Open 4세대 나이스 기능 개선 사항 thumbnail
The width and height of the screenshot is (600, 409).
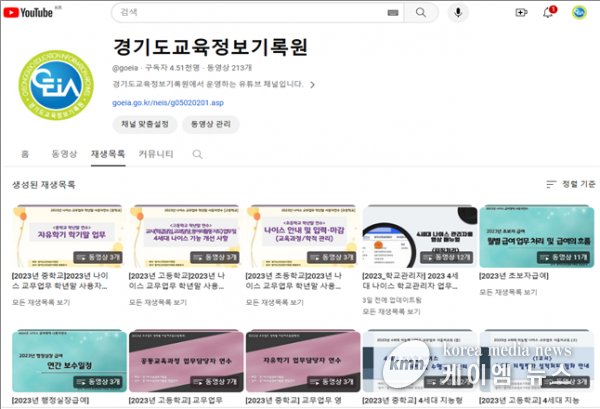pos(186,236)
